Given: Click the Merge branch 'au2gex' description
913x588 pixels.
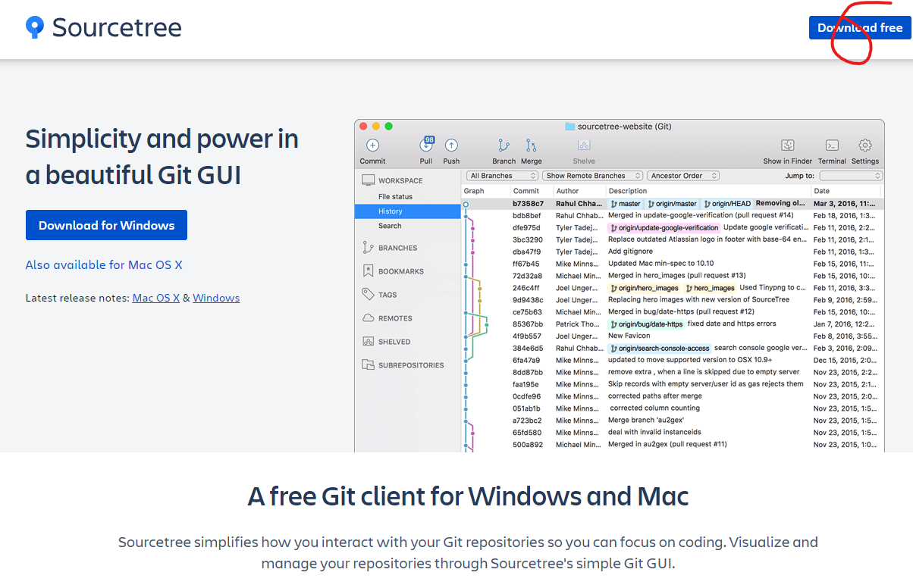Looking at the screenshot, I should tap(646, 420).
